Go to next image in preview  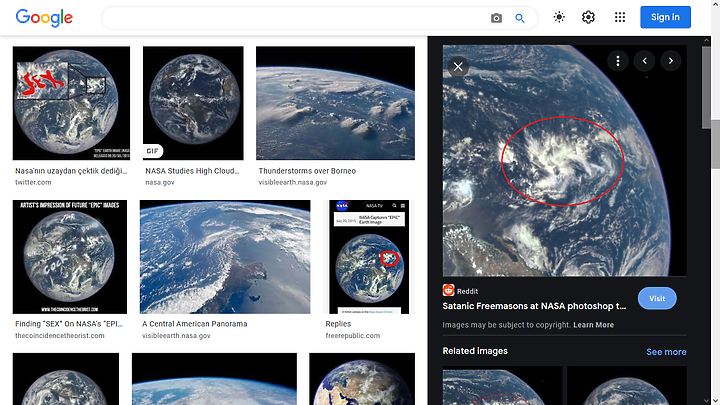[670, 61]
